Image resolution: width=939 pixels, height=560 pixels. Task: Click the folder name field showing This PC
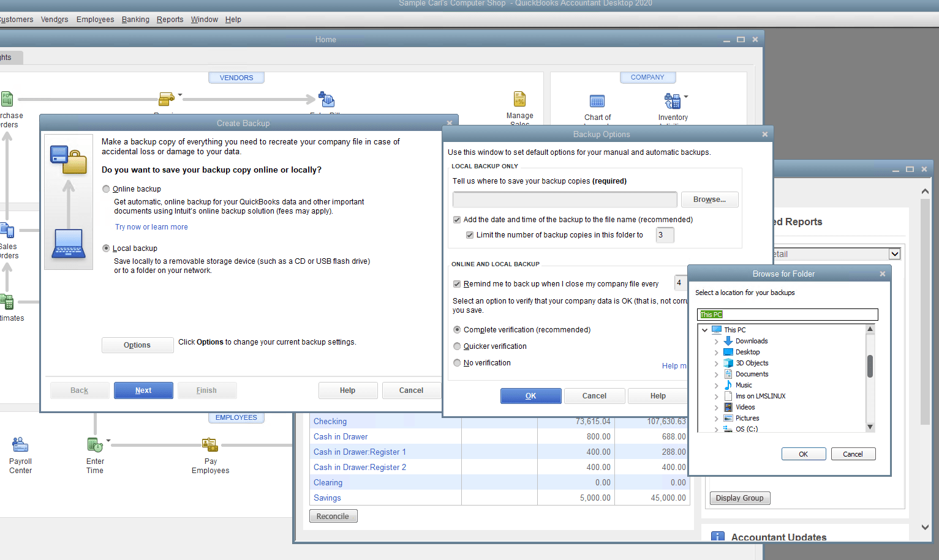pyautogui.click(x=788, y=315)
